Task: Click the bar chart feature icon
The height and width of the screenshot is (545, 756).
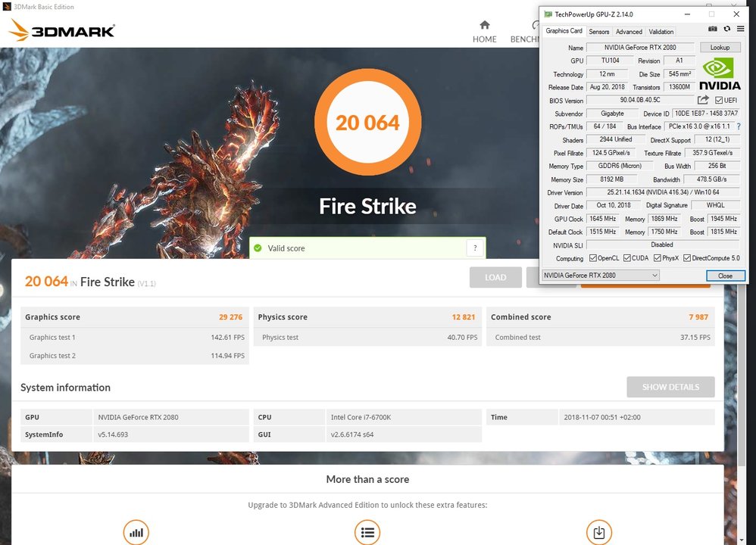Action: coord(136,532)
